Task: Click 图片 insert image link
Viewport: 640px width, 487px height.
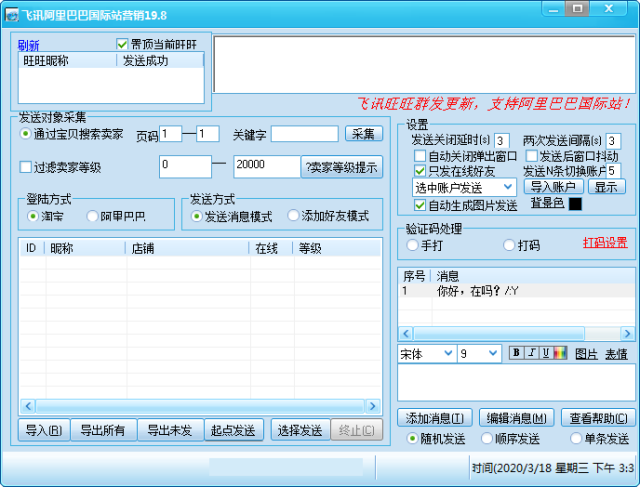Action: 586,354
